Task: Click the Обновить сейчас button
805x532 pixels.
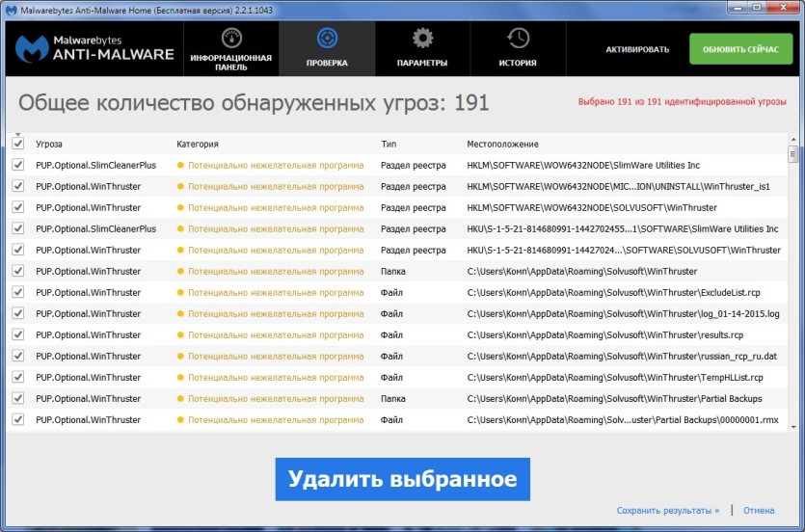Action: pos(740,49)
